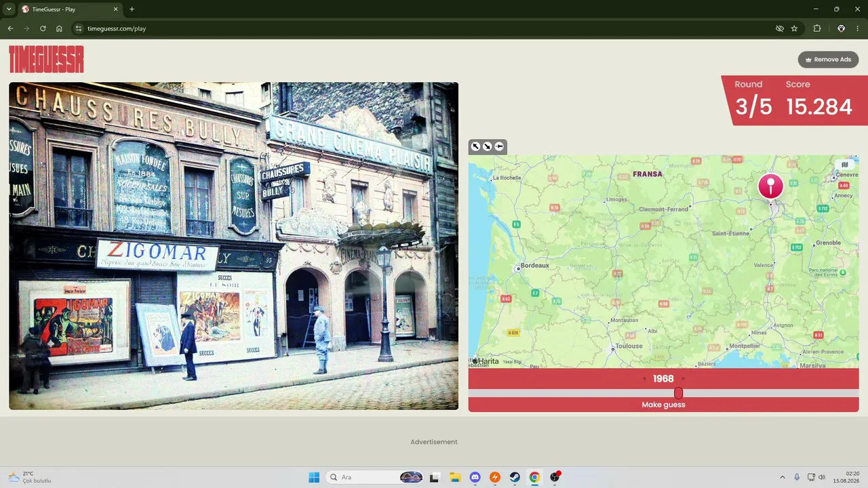Decrease the year with the left arrow

(x=644, y=379)
